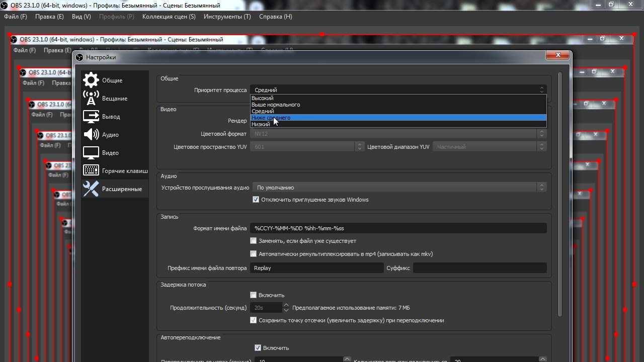Select the Расширенные tools icon
This screenshot has height=362, width=644.
point(91,189)
